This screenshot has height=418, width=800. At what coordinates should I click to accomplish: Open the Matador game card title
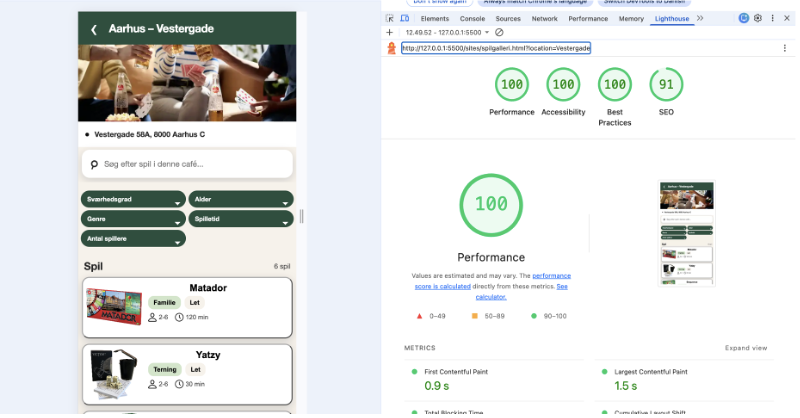tap(208, 288)
